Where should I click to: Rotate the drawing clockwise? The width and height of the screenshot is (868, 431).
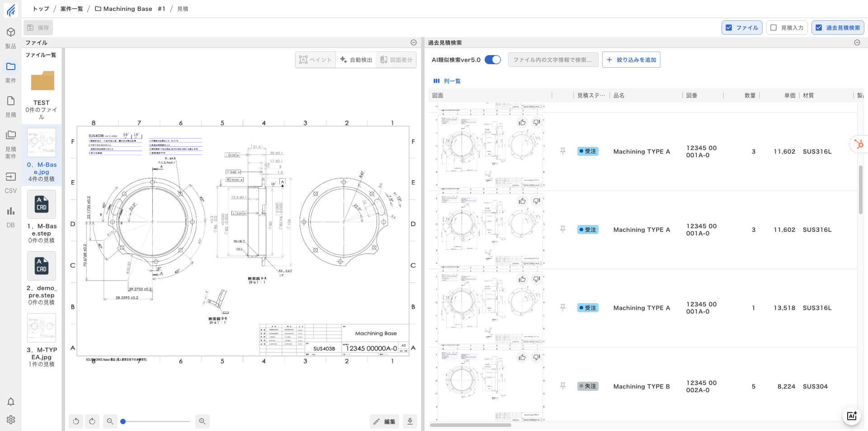[92, 422]
